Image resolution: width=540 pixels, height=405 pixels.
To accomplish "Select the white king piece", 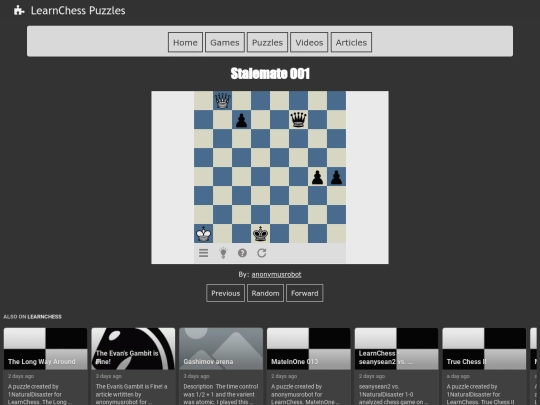I will [204, 234].
